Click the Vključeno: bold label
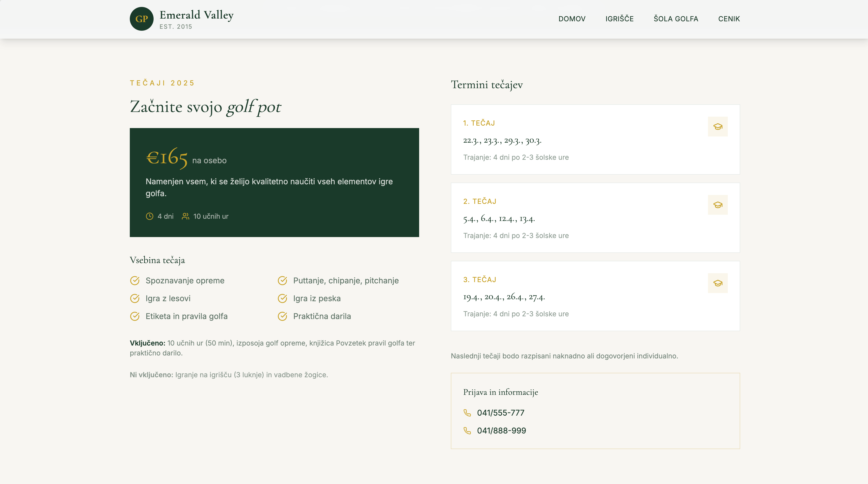The width and height of the screenshot is (868, 484). 148,343
